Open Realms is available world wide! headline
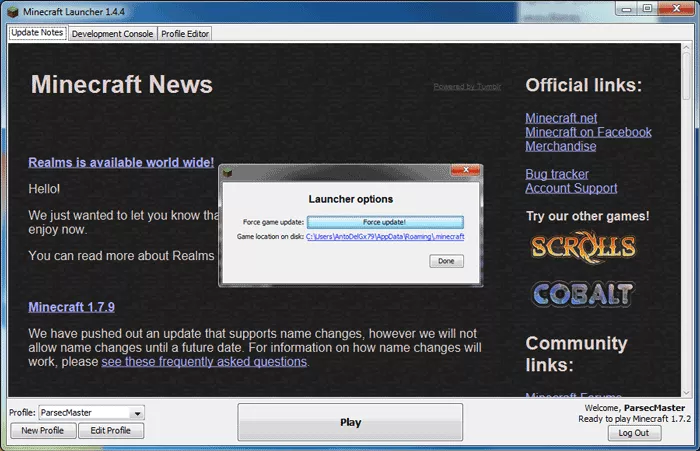This screenshot has height=451, width=700. (x=121, y=163)
